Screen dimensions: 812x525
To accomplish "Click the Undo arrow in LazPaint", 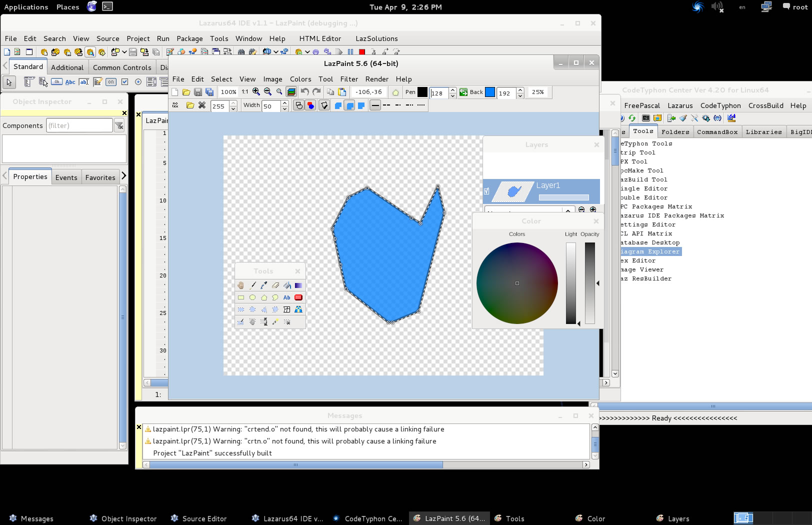I will pos(304,91).
